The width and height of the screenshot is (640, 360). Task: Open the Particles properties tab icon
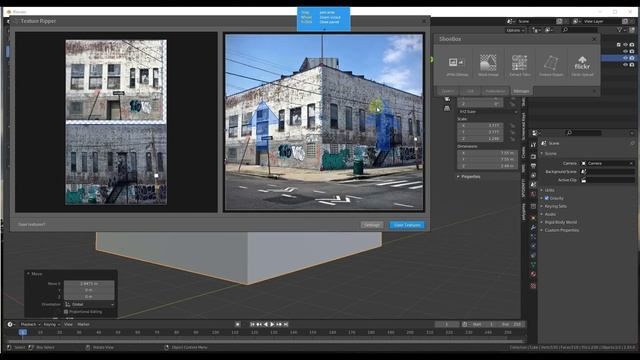pyautogui.click(x=533, y=237)
